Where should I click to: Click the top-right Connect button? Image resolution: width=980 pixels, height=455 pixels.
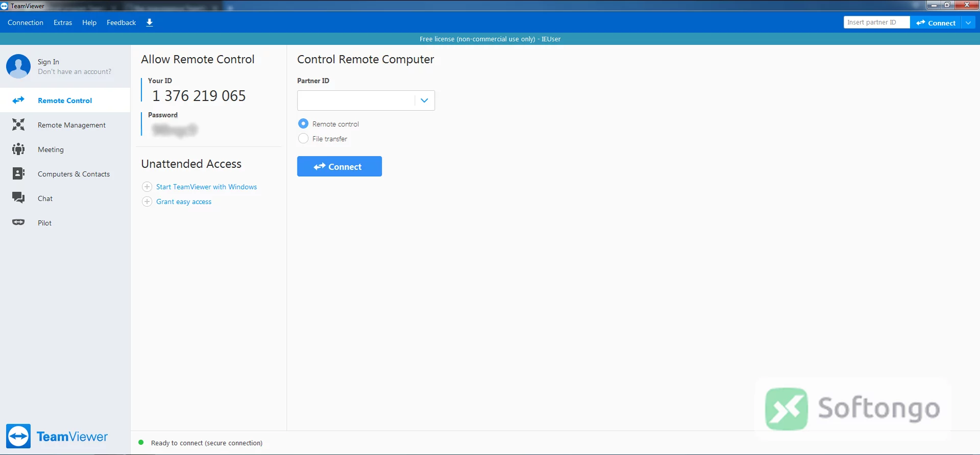[936, 22]
